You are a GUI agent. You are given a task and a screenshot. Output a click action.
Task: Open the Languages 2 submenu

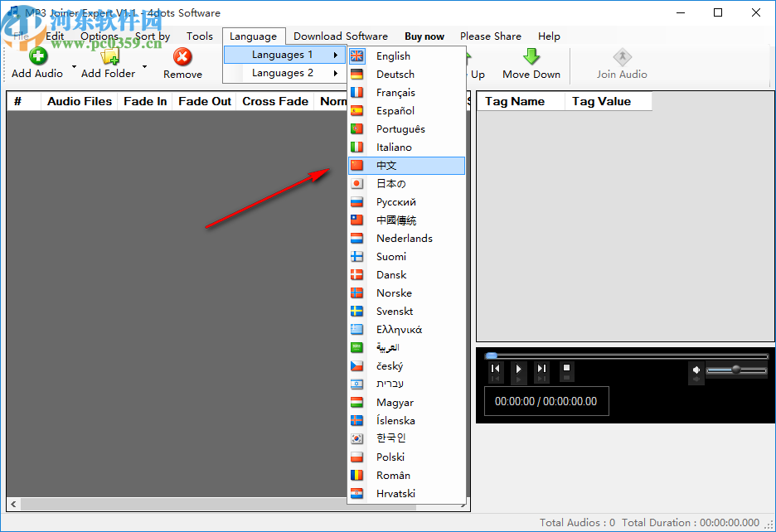pyautogui.click(x=282, y=72)
